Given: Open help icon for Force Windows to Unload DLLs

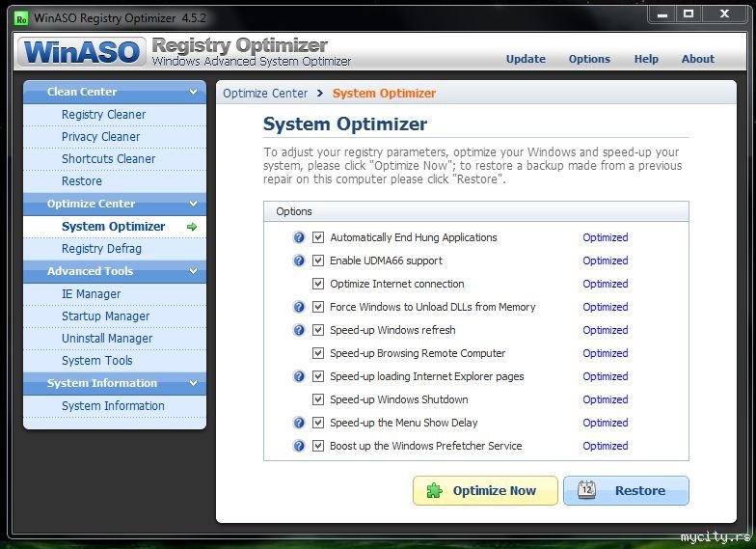Looking at the screenshot, I should [x=299, y=307].
